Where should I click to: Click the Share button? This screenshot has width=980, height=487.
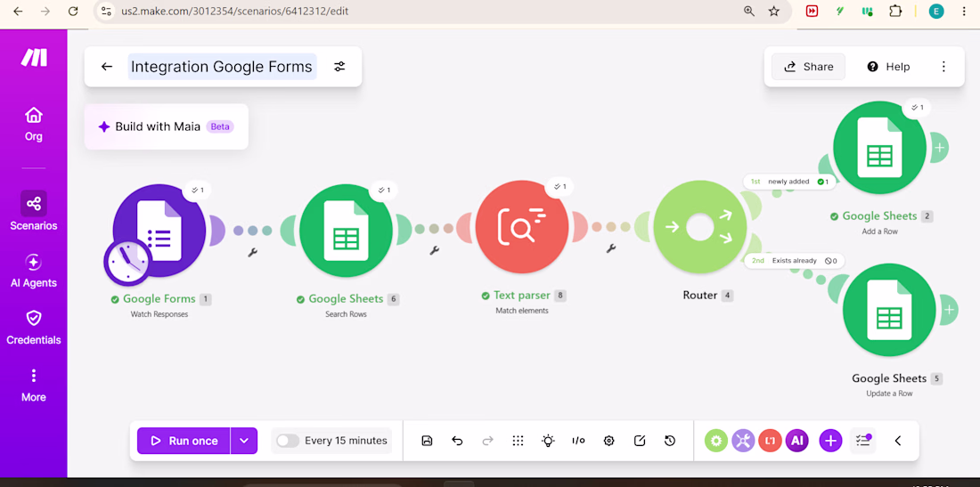coord(808,67)
